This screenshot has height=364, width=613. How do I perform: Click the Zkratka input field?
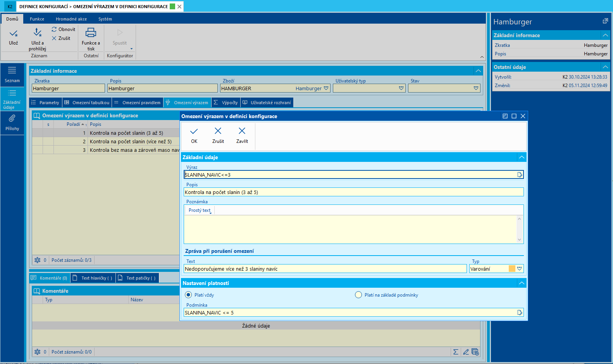pos(68,88)
